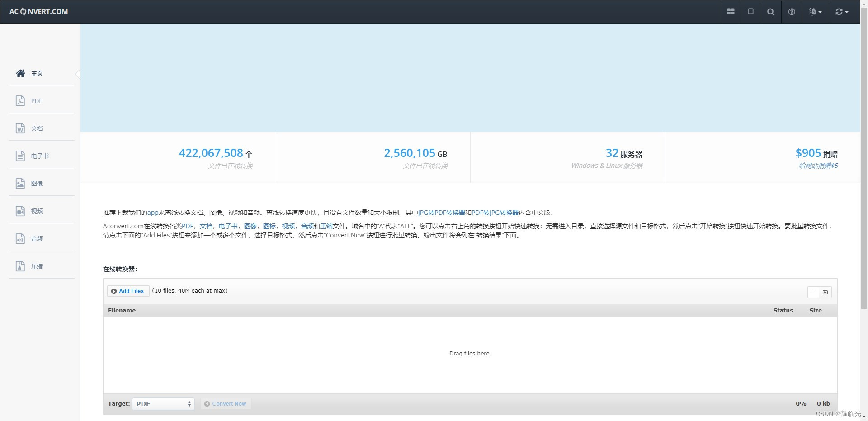Click the Convert Now button
This screenshot has width=868, height=421.
pyautogui.click(x=226, y=404)
